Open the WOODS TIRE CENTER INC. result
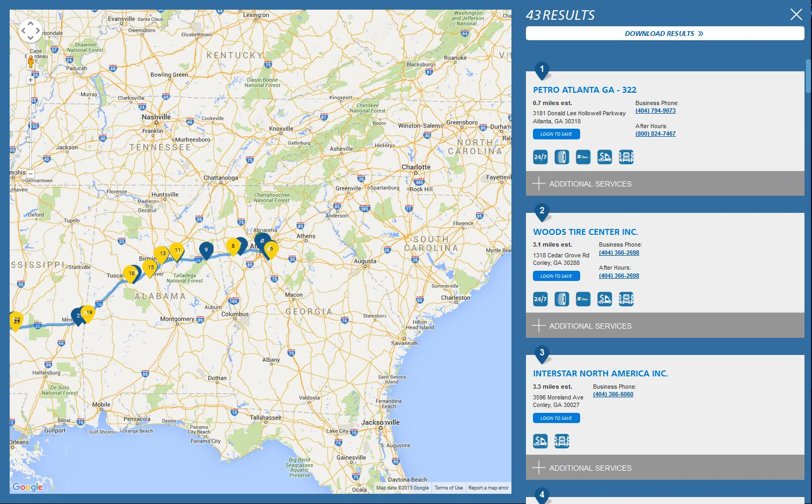Image resolution: width=812 pixels, height=504 pixels. pos(586,232)
